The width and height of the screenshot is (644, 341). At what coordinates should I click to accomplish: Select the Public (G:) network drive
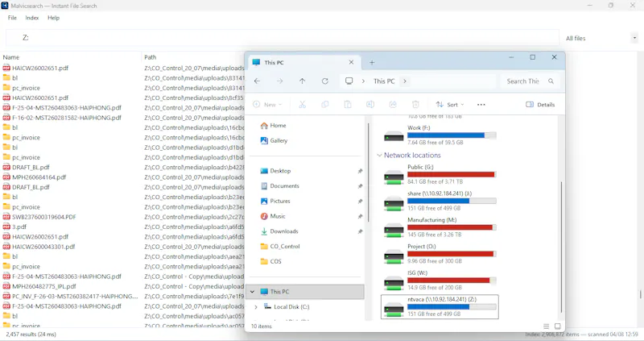440,174
